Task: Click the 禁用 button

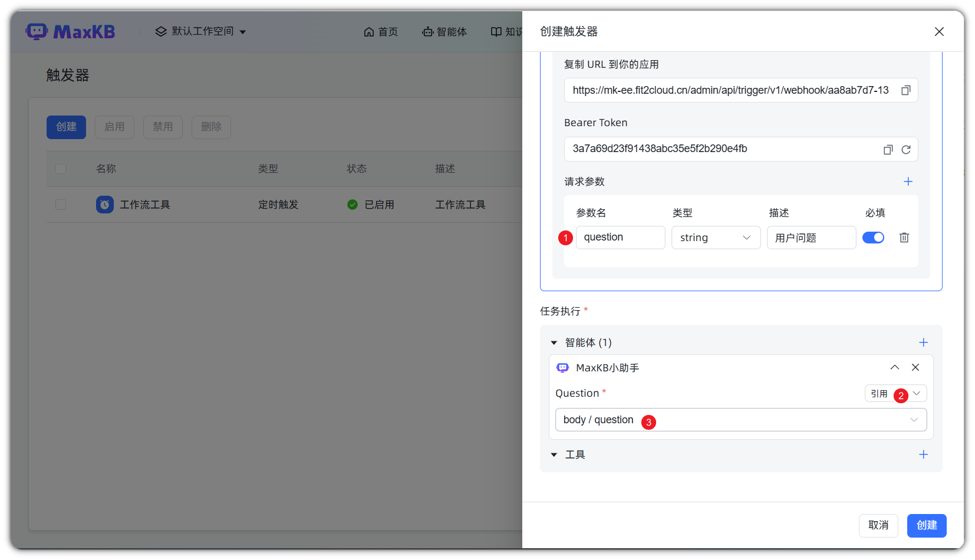Action: 163,127
